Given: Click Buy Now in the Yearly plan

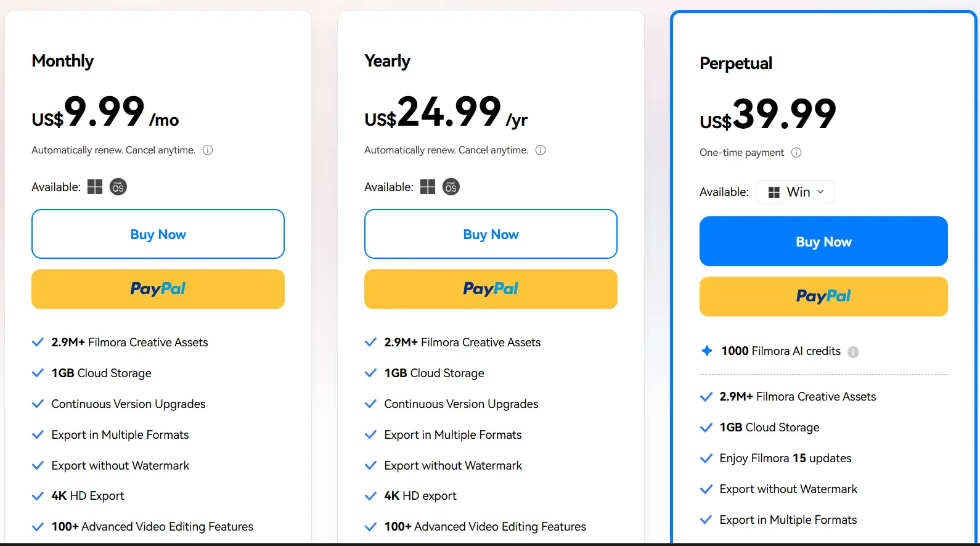Looking at the screenshot, I should click(491, 234).
